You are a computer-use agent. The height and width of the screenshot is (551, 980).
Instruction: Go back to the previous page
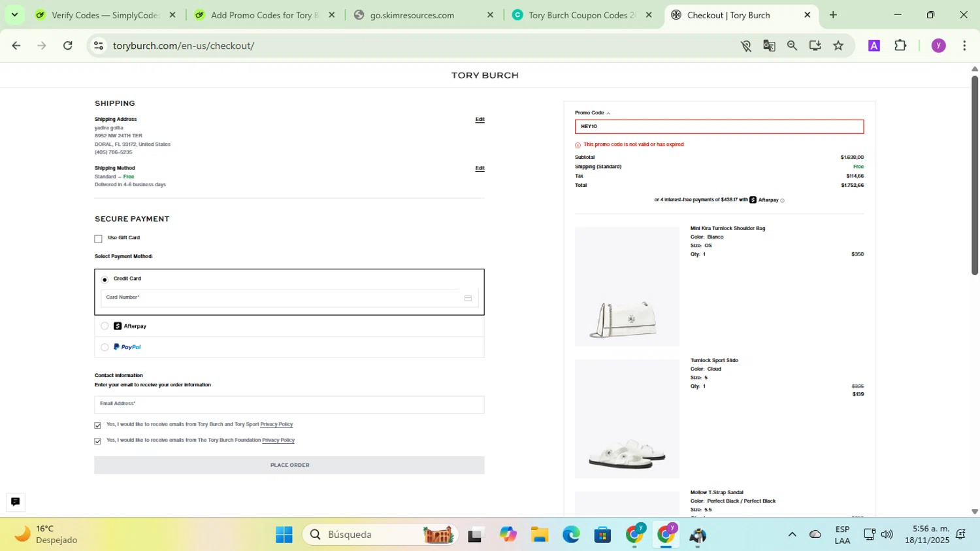click(16, 45)
